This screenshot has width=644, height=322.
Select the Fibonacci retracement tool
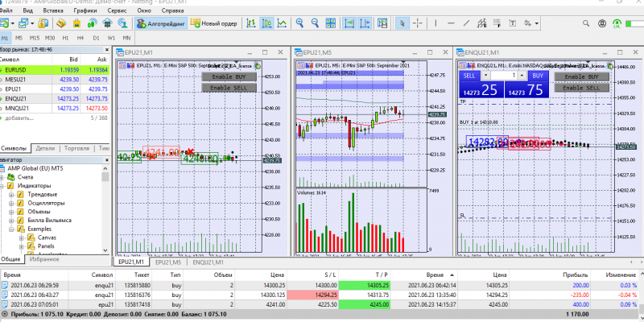(x=497, y=23)
